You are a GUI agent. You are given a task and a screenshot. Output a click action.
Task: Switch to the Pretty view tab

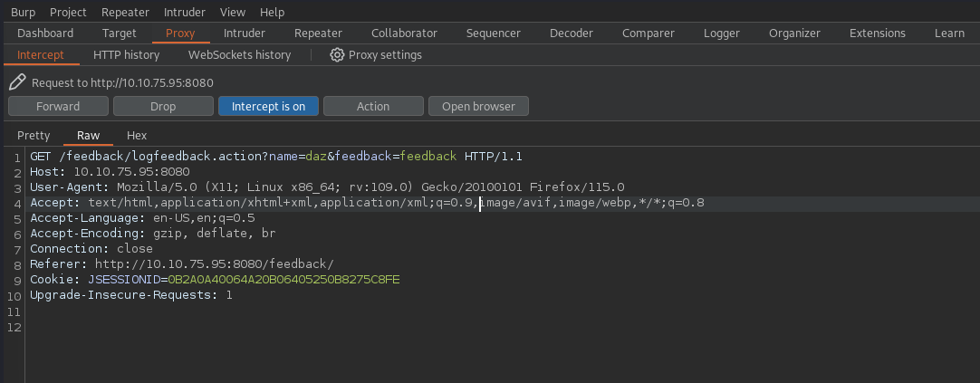pos(34,136)
